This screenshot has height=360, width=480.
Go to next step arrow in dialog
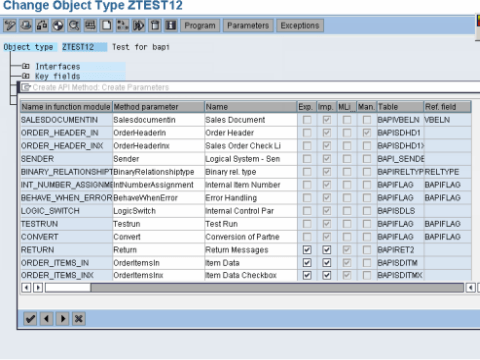(x=63, y=319)
